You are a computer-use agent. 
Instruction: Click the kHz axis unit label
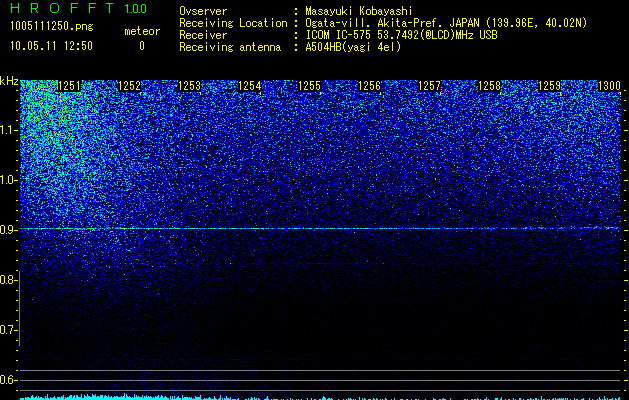[x=9, y=81]
